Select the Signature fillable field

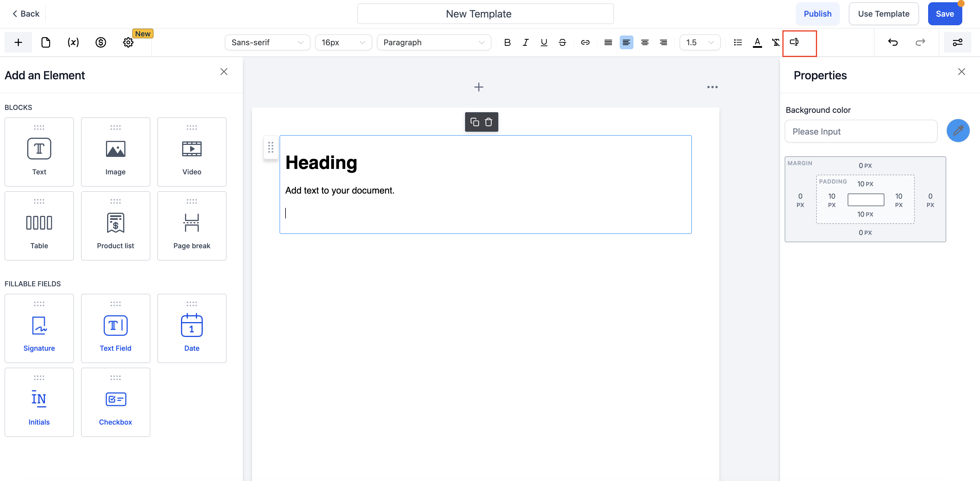[39, 328]
